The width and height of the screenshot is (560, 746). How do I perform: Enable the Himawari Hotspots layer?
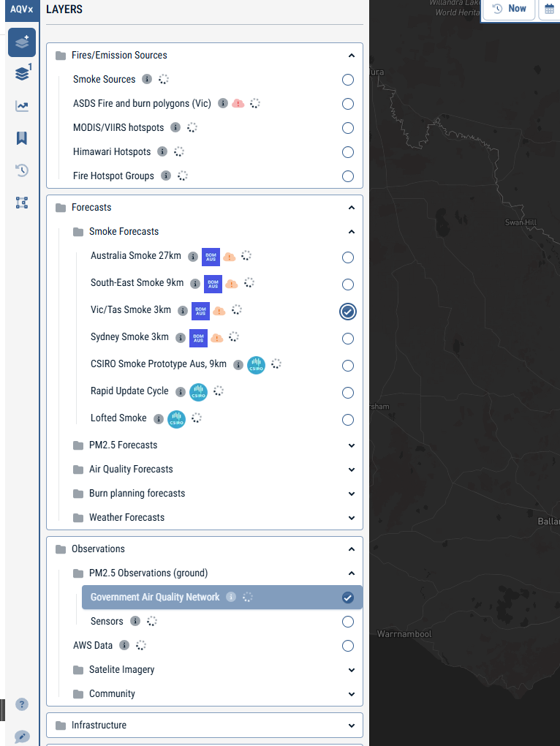[348, 152]
